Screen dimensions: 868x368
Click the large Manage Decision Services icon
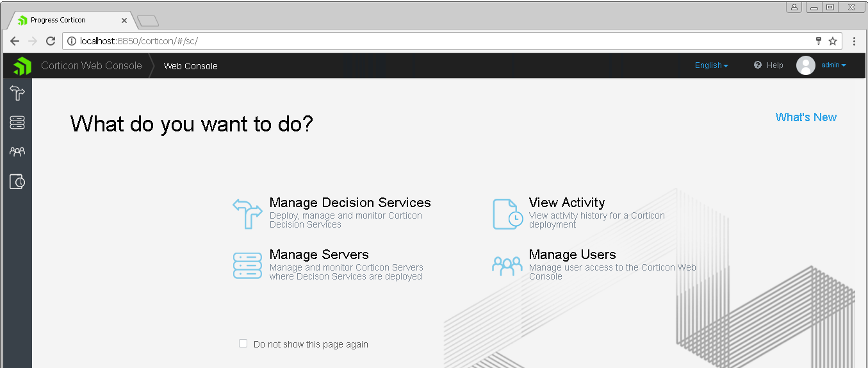pyautogui.click(x=247, y=213)
